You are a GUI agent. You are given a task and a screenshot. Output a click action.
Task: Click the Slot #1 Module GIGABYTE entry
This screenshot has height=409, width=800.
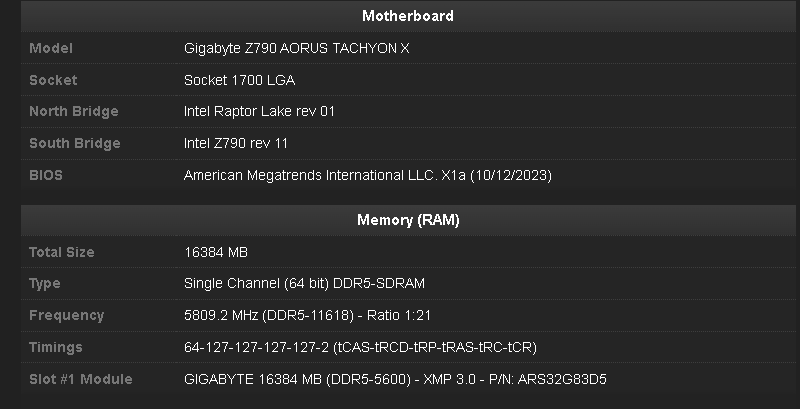point(396,379)
